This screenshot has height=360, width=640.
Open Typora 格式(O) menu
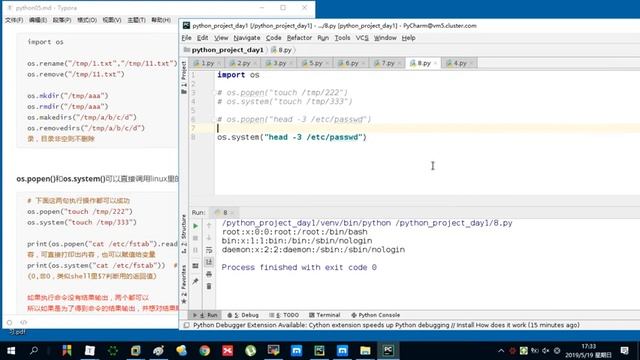coord(87,20)
